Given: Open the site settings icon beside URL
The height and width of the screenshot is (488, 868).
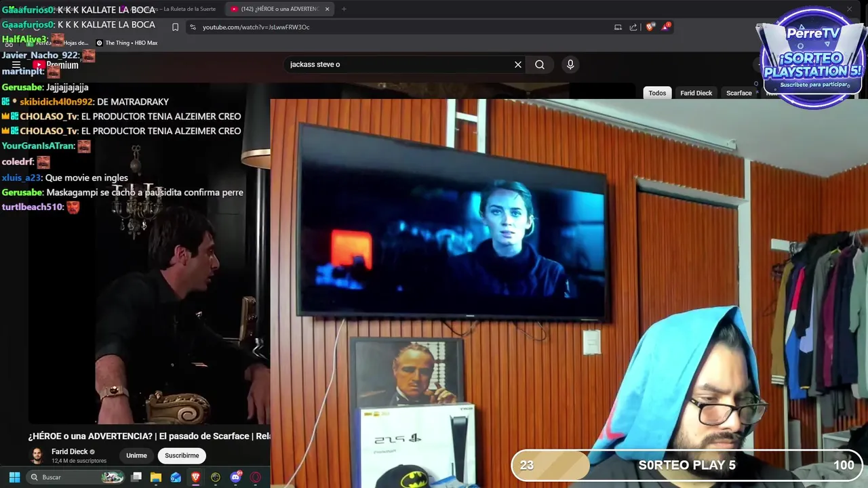Looking at the screenshot, I should [193, 27].
